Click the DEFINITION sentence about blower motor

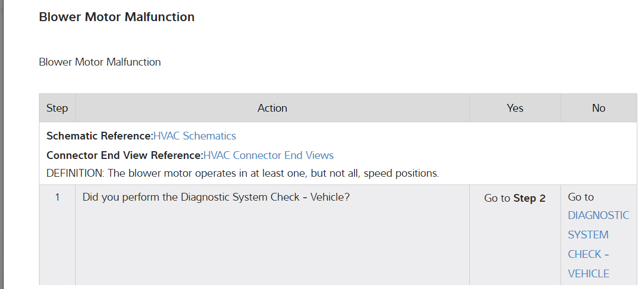click(x=243, y=173)
